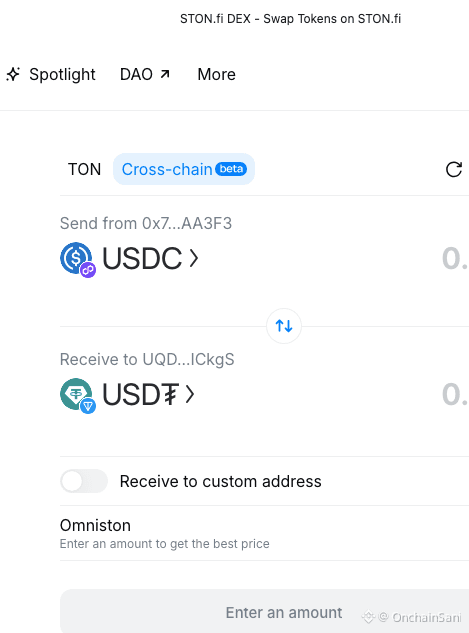The image size is (469, 633).
Task: Click the beta badge on Cross-chain
Action: [231, 169]
